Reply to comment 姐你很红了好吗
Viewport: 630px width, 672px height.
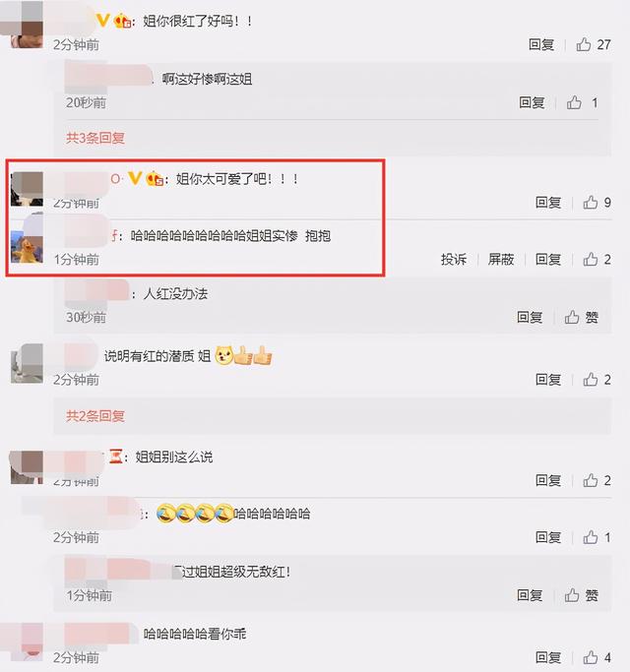click(541, 44)
